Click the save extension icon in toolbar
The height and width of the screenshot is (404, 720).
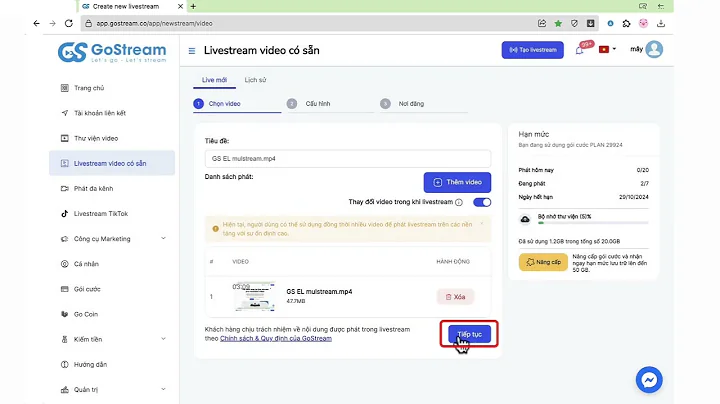(x=591, y=23)
